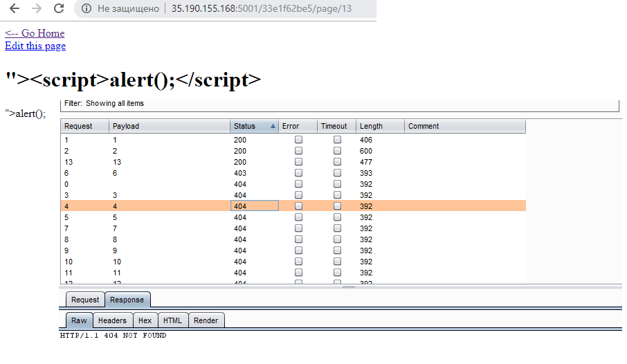Click the browser back arrow
Image resolution: width=627 pixels, height=364 pixels.
(15, 9)
